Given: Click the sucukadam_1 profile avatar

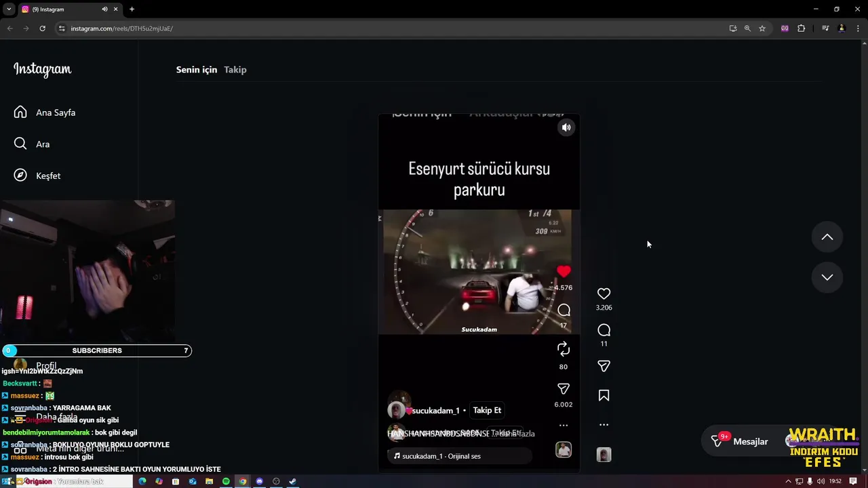Looking at the screenshot, I should point(396,410).
